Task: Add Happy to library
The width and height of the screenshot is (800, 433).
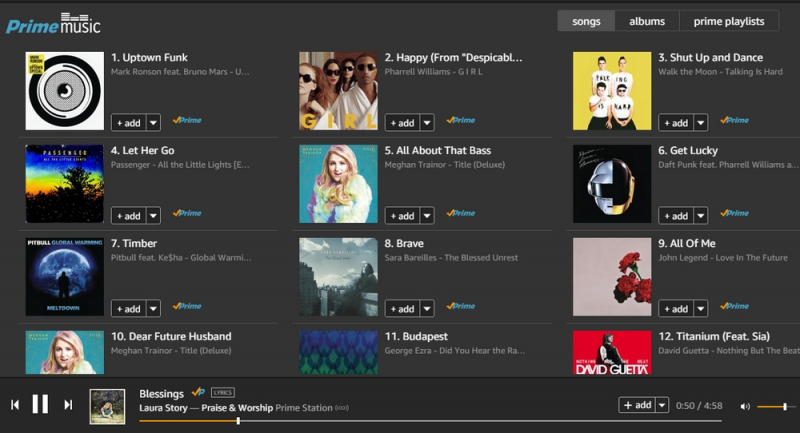Action: pos(403,122)
